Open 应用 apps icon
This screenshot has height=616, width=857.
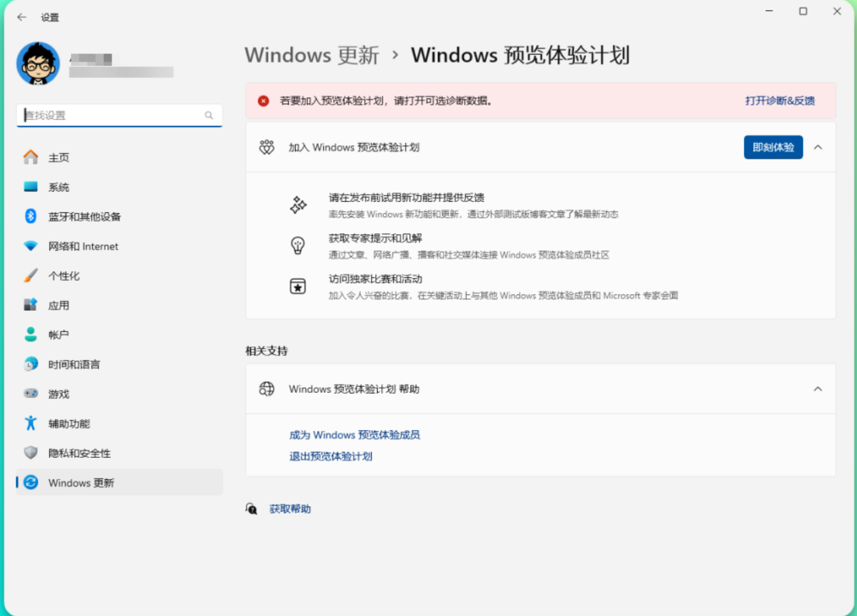tap(31, 305)
